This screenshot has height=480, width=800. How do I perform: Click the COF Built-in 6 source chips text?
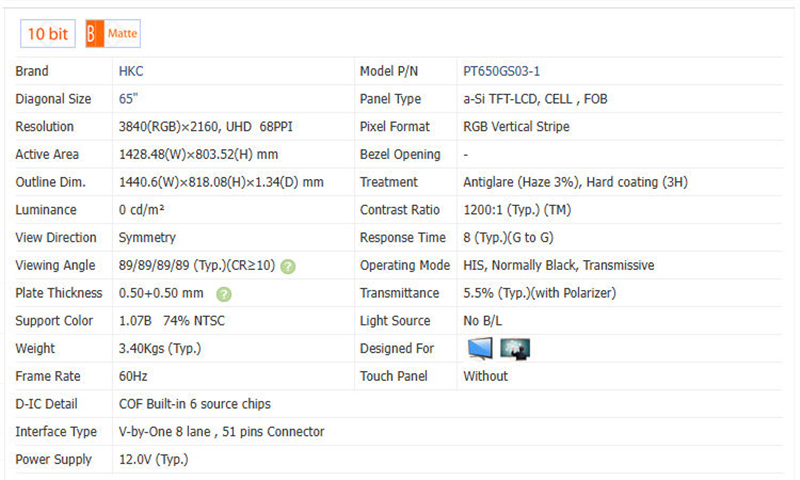click(x=194, y=404)
